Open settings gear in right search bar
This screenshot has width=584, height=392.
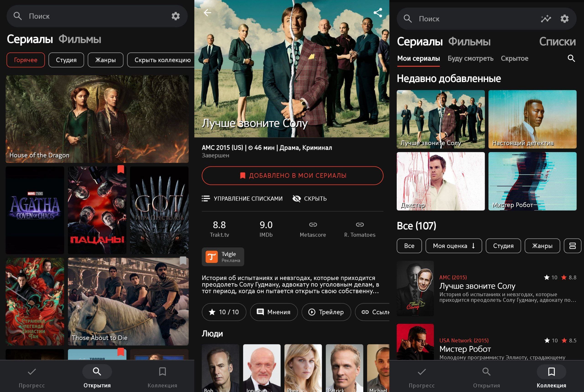(564, 19)
